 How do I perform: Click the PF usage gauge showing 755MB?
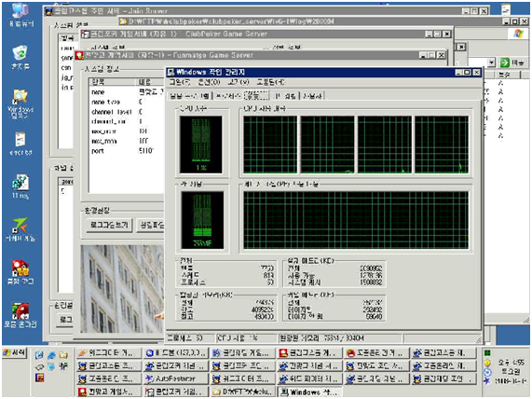(202, 220)
